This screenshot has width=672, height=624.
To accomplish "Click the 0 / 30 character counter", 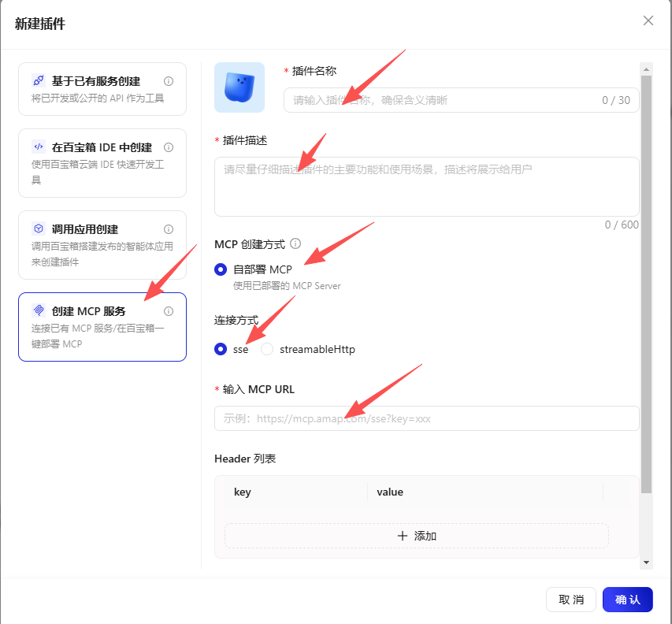I will 616,100.
